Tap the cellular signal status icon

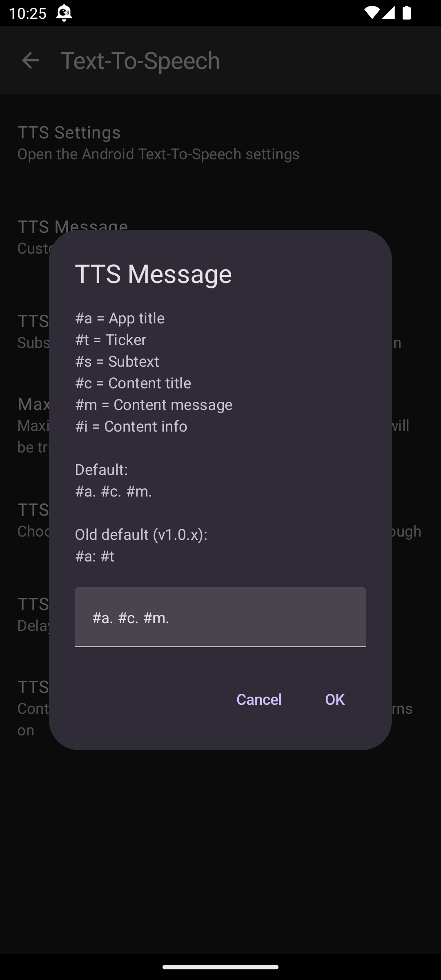(388, 13)
